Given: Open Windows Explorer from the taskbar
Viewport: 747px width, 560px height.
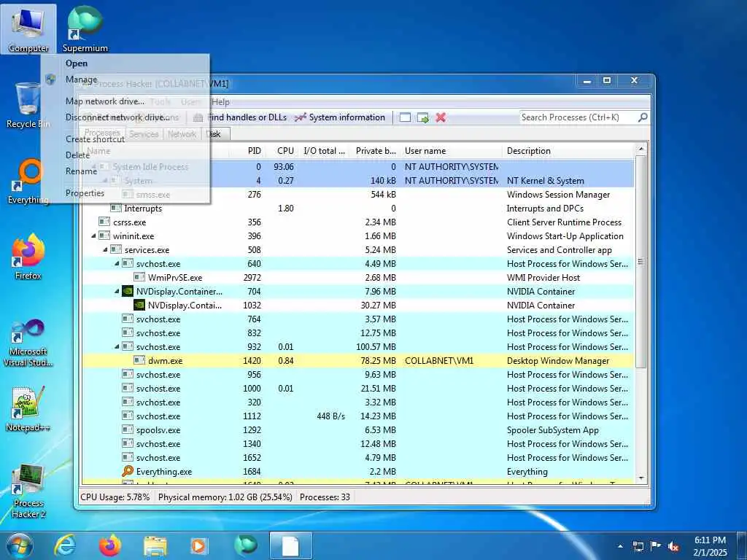Looking at the screenshot, I should (x=155, y=547).
